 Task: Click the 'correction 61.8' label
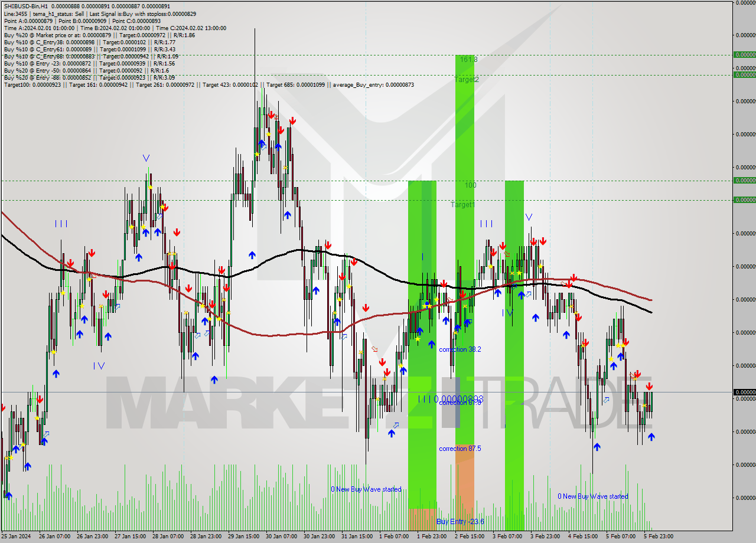coord(460,402)
